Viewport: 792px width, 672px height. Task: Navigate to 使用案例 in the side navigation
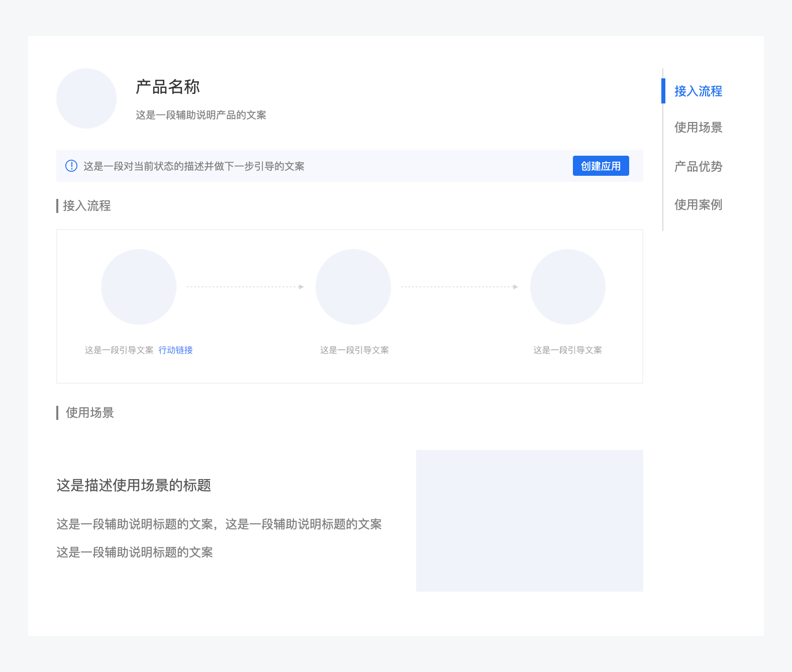698,204
